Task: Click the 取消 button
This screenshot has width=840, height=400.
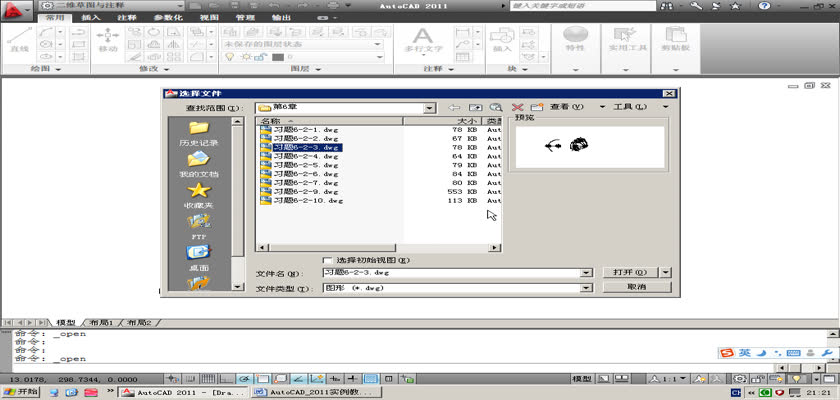Action: 635,287
